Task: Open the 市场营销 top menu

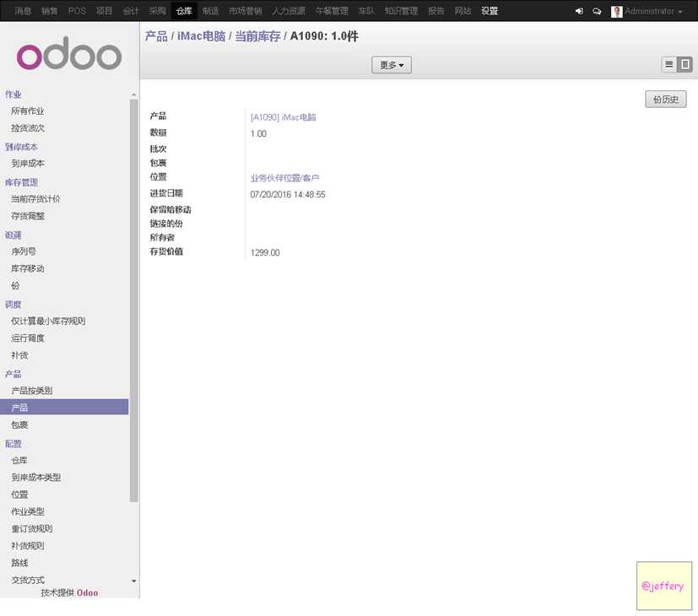Action: point(246,11)
